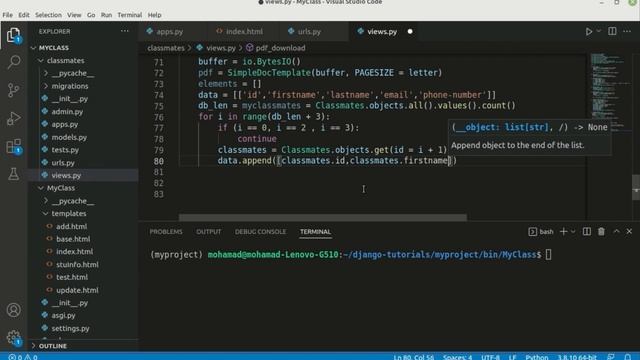The width and height of the screenshot is (640, 360).
Task: Split the editor to the right
Action: [x=612, y=31]
